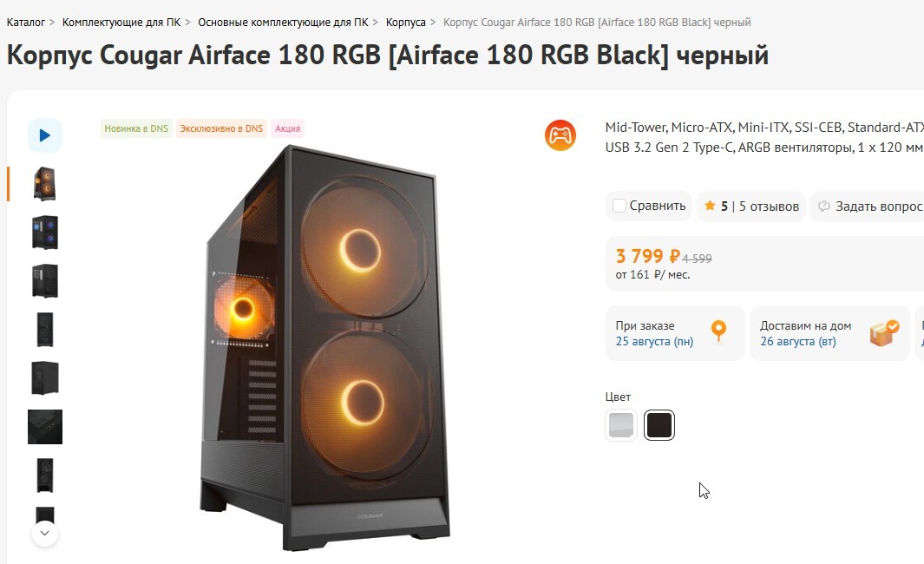The image size is (924, 564).
Task: Open 'Каталог' breadcrumb link
Action: [25, 22]
